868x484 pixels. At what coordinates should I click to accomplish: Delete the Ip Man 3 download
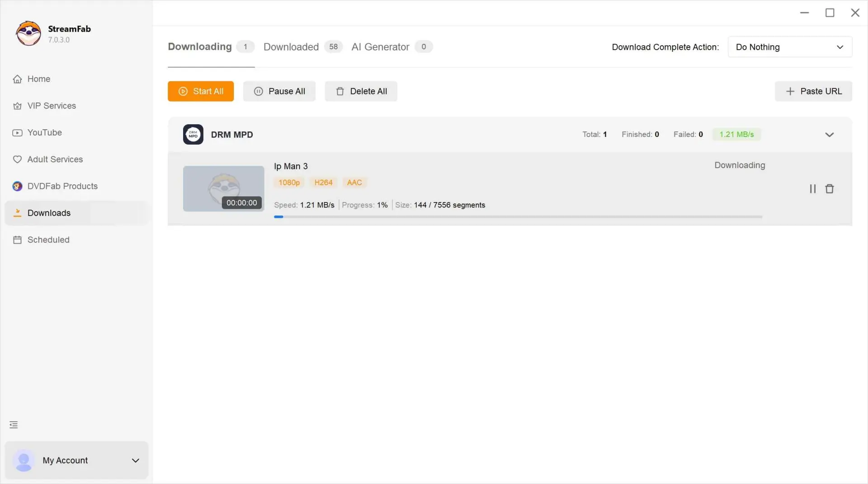pos(830,189)
